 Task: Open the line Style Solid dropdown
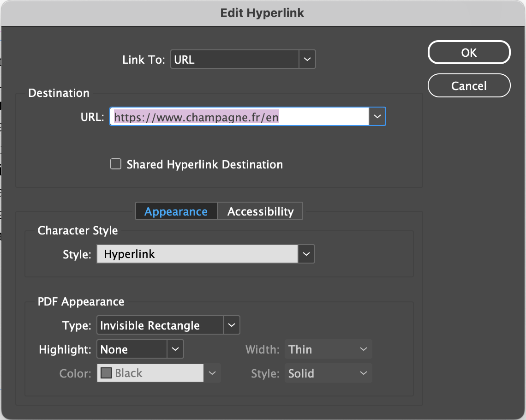328,373
